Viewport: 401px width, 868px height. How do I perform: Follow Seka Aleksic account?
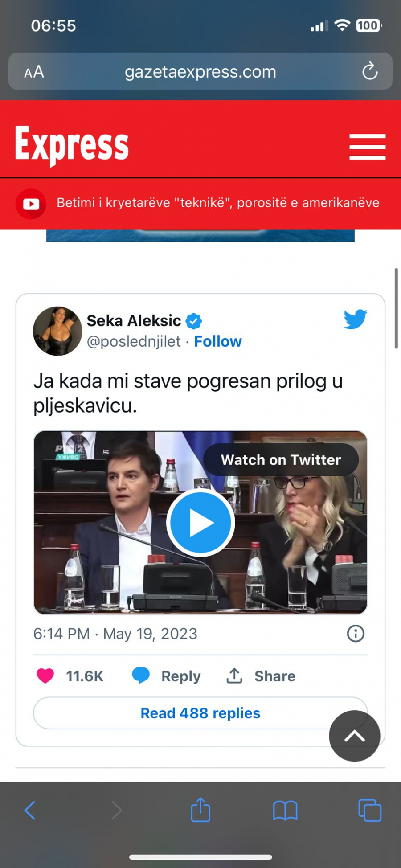pyautogui.click(x=218, y=341)
